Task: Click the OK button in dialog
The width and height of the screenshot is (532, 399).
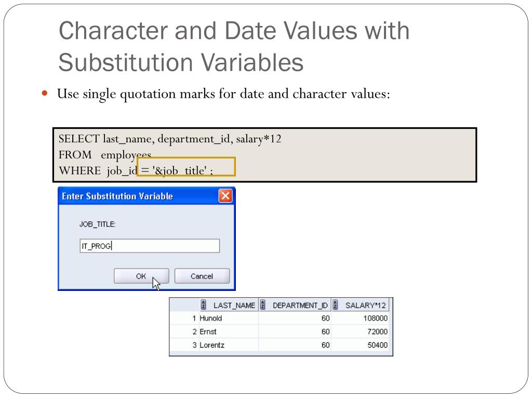Action: [x=141, y=276]
